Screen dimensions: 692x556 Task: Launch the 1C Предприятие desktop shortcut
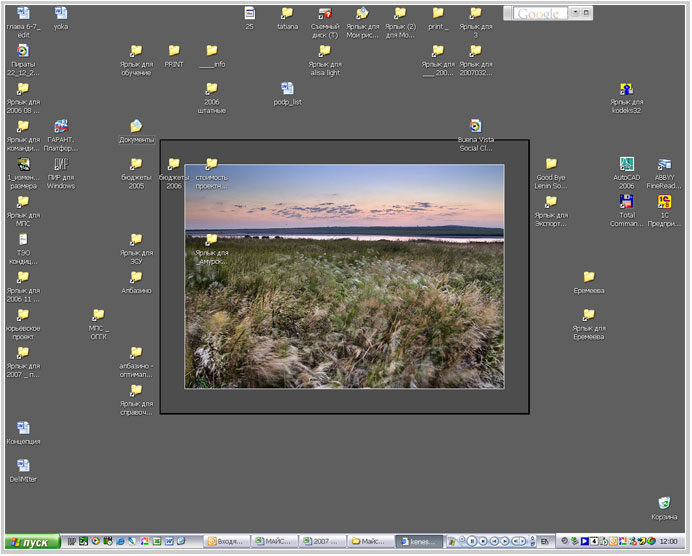click(x=664, y=210)
